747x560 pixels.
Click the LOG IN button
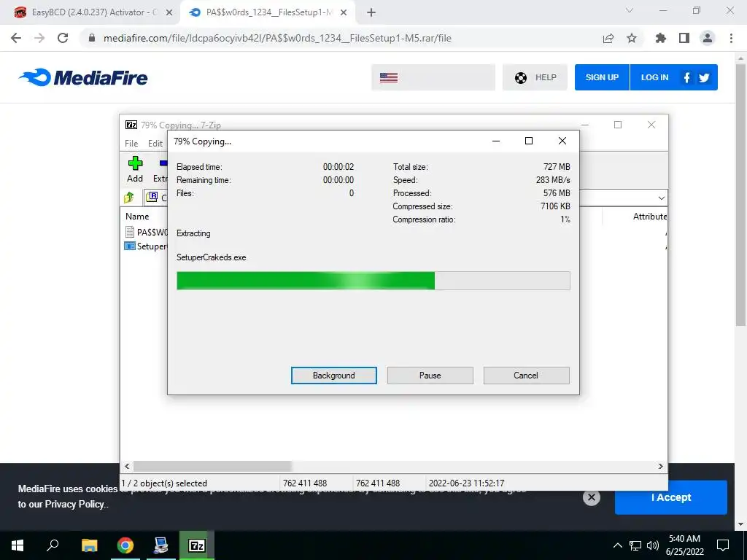click(654, 77)
